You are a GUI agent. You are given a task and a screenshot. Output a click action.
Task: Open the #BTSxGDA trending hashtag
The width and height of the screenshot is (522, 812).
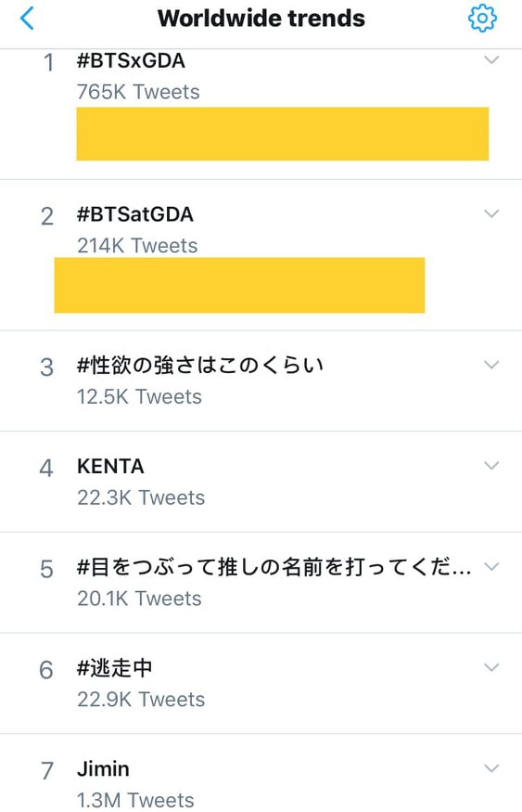(x=131, y=60)
